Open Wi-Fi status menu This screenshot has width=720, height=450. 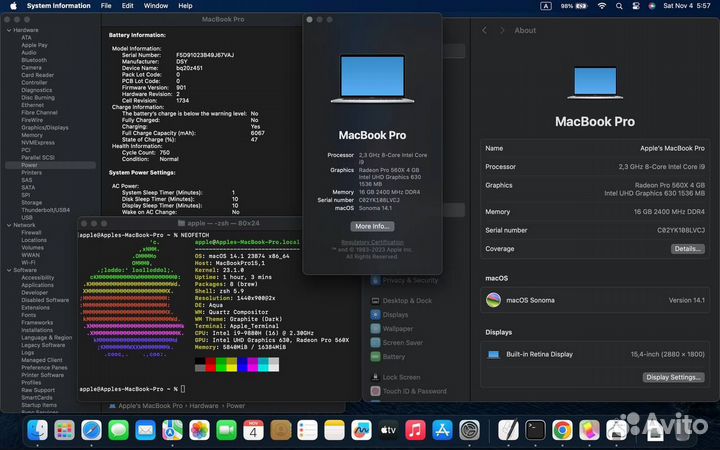(602, 6)
